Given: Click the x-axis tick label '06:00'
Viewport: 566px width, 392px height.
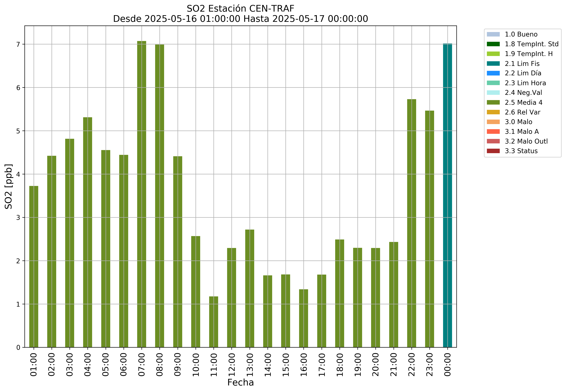Looking at the screenshot, I should (x=124, y=364).
